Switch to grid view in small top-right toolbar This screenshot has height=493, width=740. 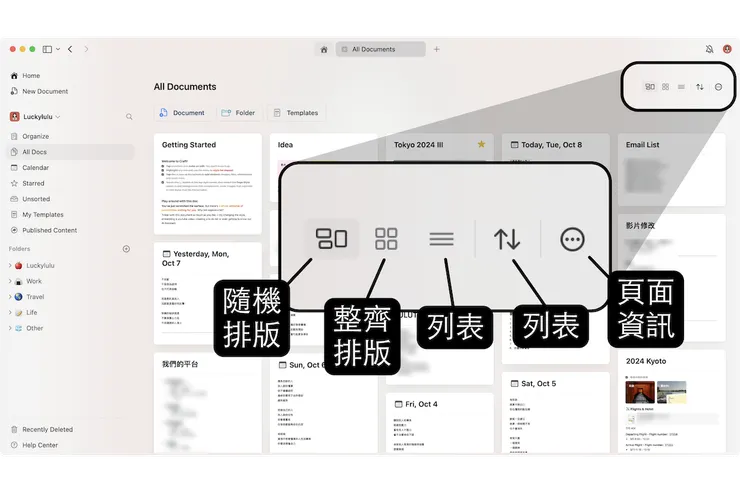pos(665,87)
